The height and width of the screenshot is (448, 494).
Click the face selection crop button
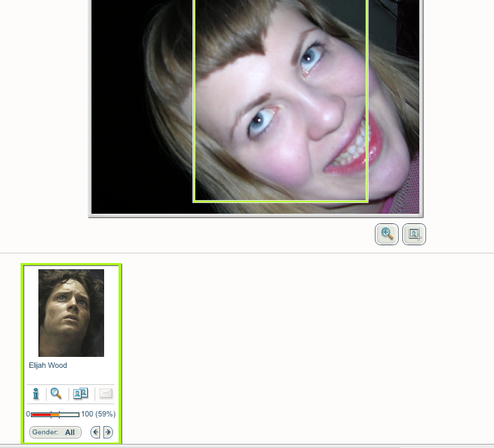(414, 234)
